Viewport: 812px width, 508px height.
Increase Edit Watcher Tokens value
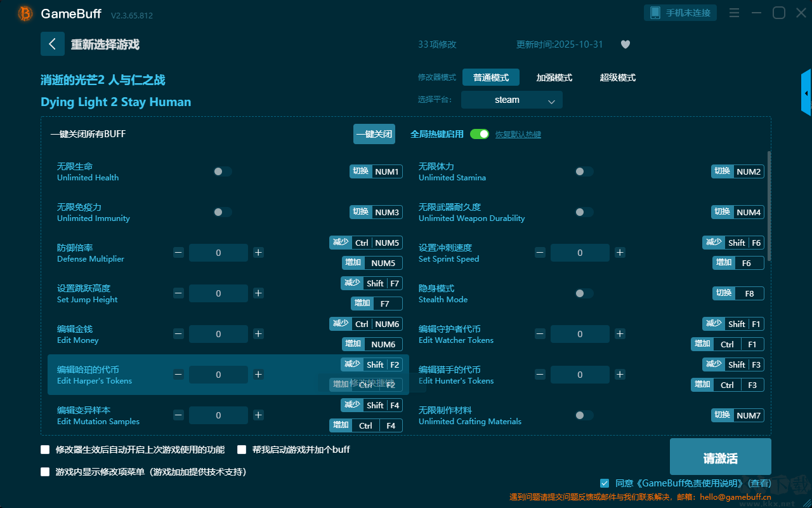coord(620,334)
